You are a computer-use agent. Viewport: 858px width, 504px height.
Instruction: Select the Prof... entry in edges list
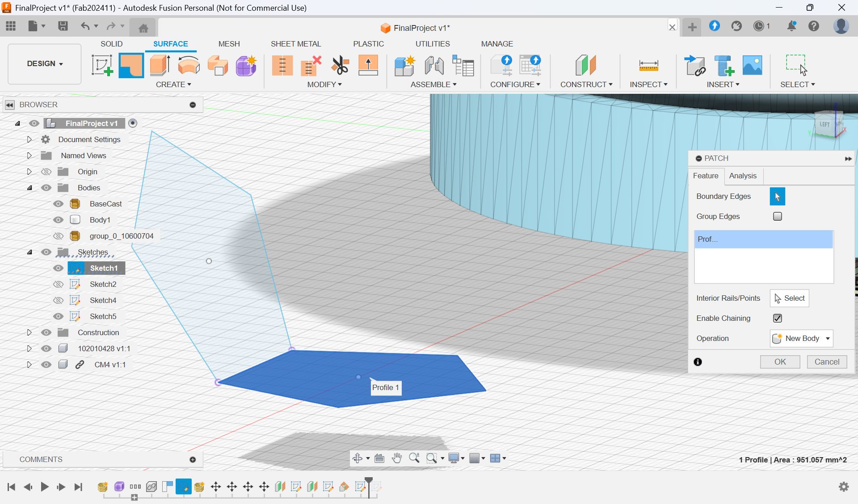click(763, 239)
